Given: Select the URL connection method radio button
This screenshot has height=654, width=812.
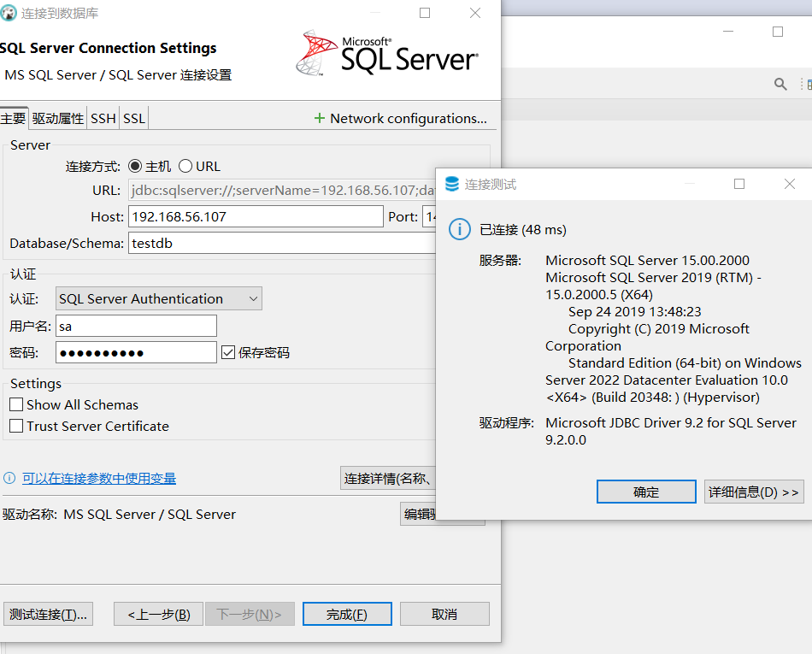Looking at the screenshot, I should [x=185, y=166].
